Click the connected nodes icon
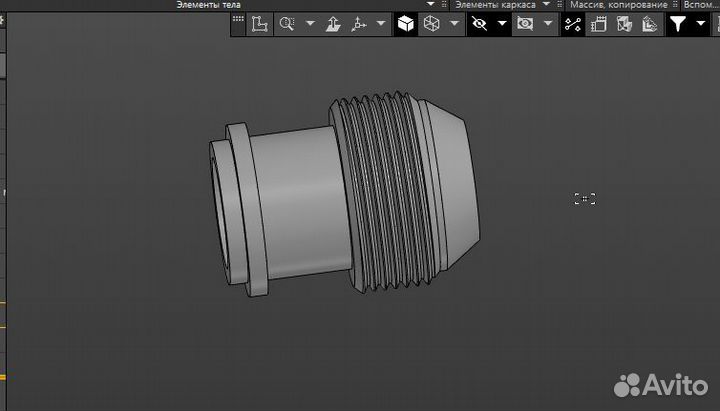This screenshot has width=720, height=411. pos(573,24)
